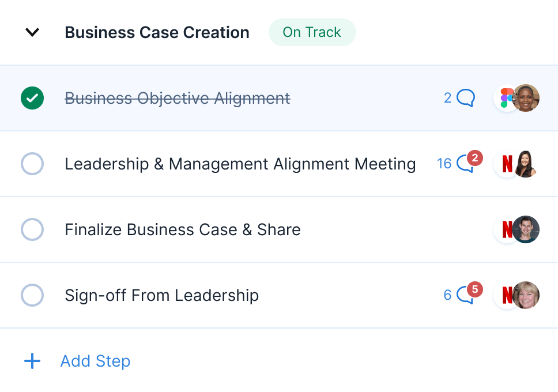Check off Finalize Business Case & Share
This screenshot has width=558, height=392.
(x=32, y=229)
